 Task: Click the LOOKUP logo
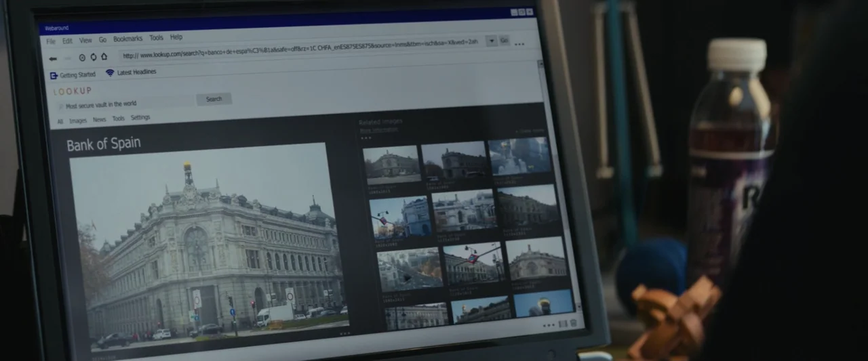pos(72,91)
